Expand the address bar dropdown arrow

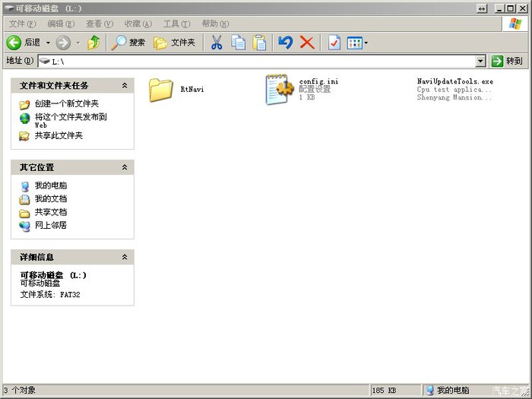(480, 61)
